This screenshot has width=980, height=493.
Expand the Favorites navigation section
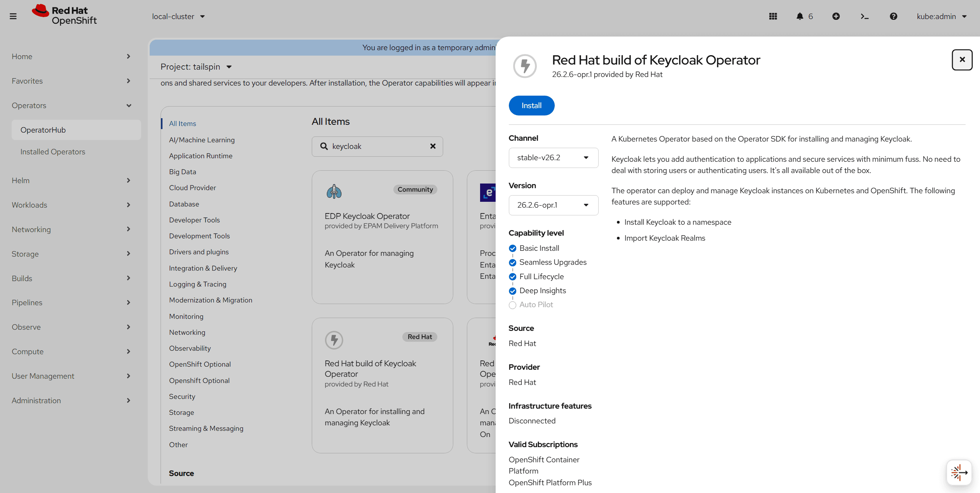[72, 81]
